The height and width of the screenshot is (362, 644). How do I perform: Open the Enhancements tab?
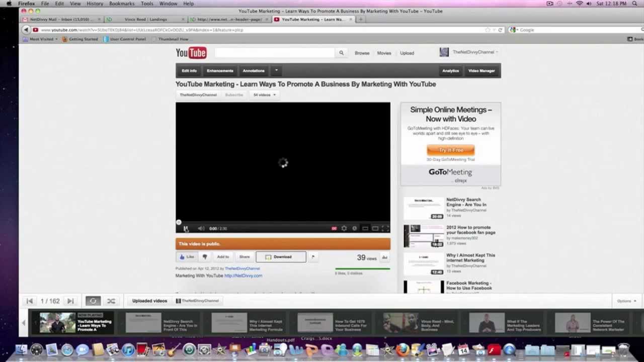point(220,71)
